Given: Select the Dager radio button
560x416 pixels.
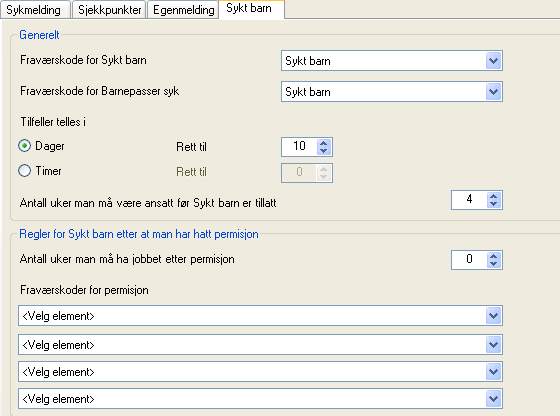Looking at the screenshot, I should [24, 146].
